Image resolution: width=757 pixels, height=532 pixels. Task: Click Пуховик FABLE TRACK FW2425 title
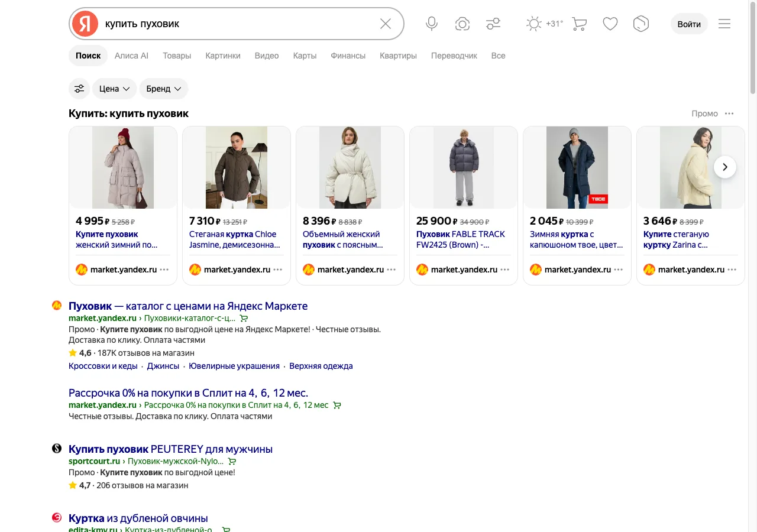[x=461, y=239]
